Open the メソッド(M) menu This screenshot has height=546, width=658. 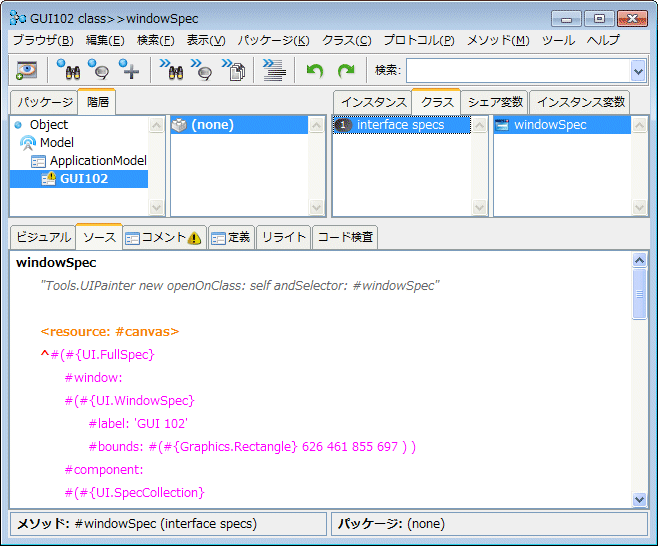tap(498, 41)
